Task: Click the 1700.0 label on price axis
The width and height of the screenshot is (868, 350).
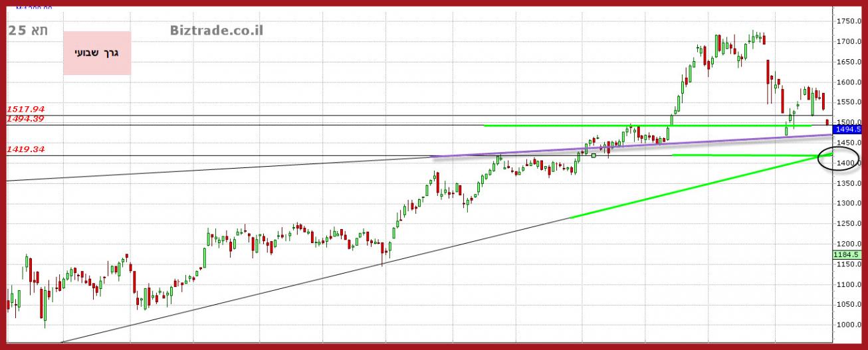Action: [x=849, y=42]
